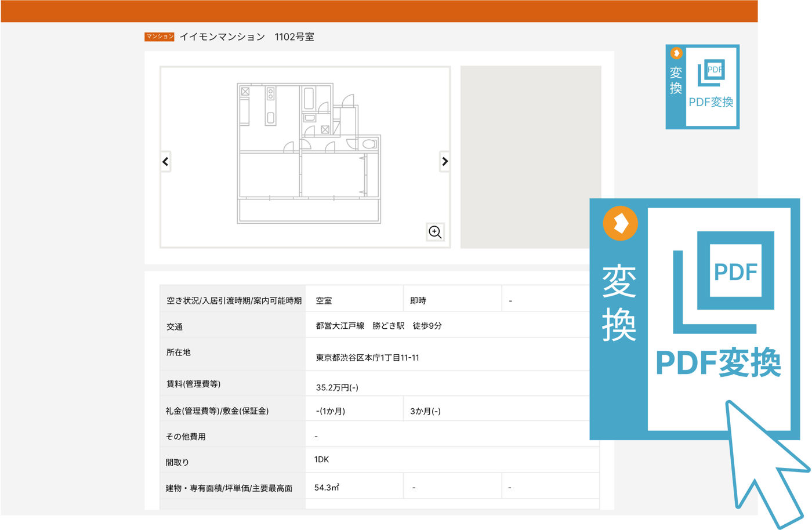Screen dimensions: 812x530
Task: Click the title イイモンマンション 1102号室
Action: point(247,37)
